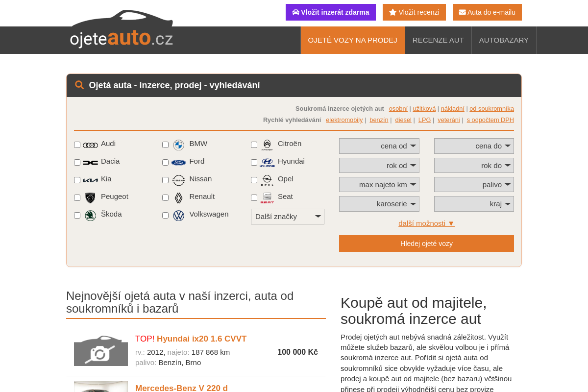
Task: Check the Volkswagen checkbox
Action: [x=165, y=215]
